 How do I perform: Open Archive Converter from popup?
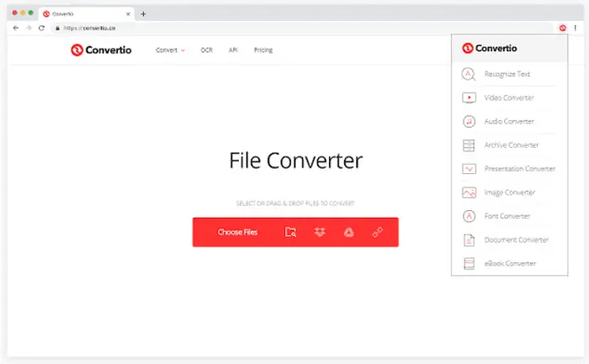pyautogui.click(x=512, y=145)
